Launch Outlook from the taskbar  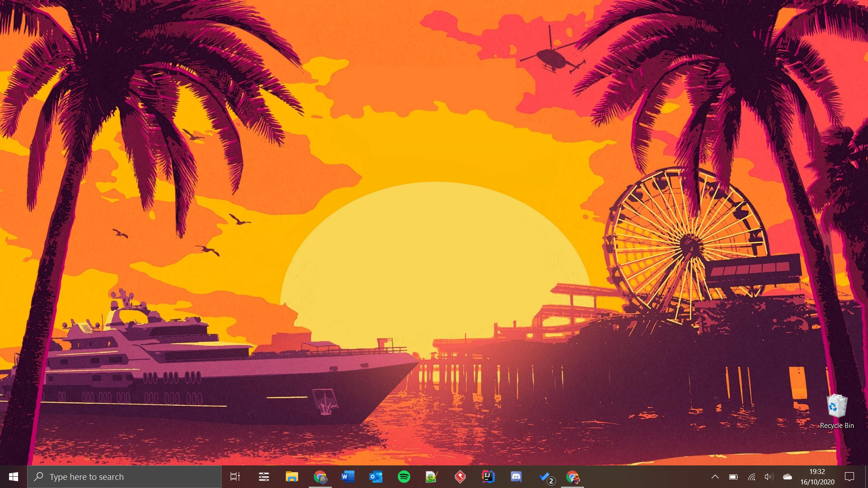[x=376, y=477]
